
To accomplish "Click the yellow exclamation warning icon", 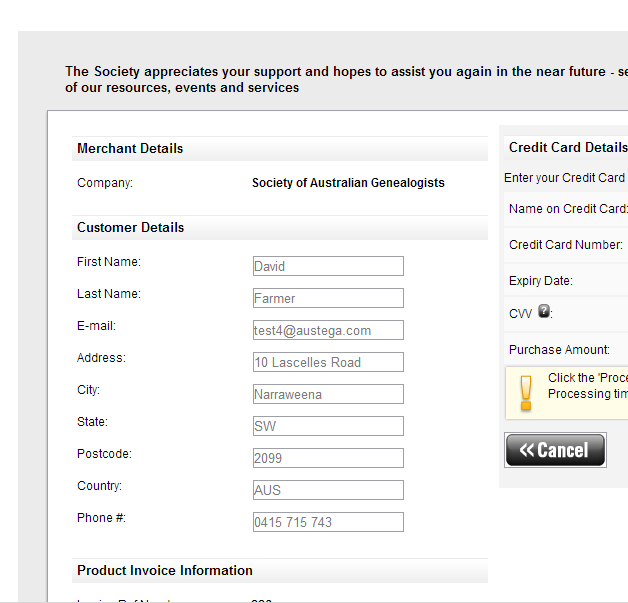I will [525, 393].
